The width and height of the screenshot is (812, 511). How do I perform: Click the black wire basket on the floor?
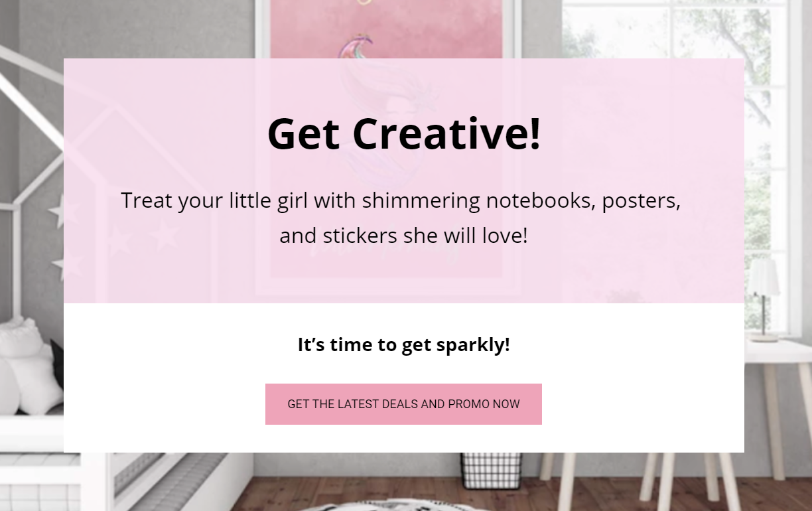(x=492, y=471)
